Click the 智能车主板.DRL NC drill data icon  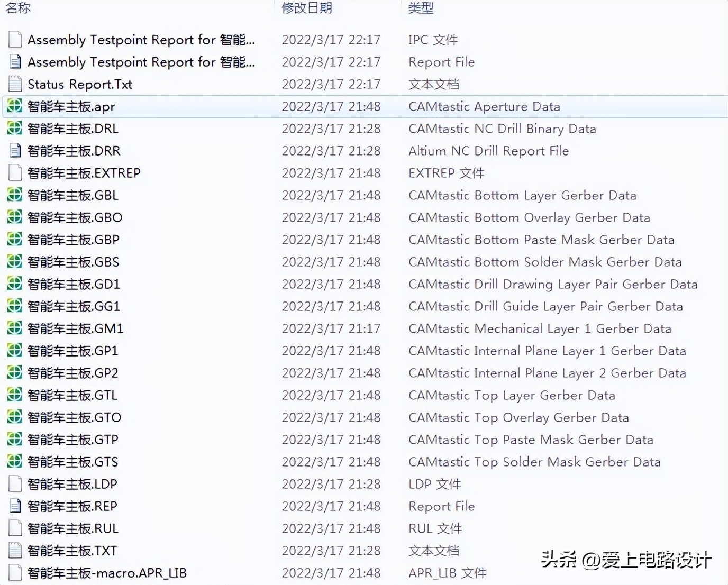[x=15, y=129]
